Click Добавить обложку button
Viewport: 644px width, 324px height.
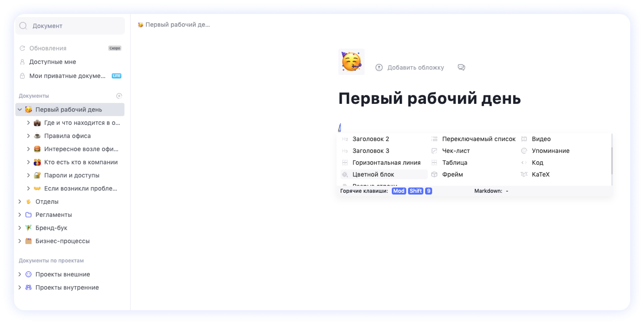[410, 67]
